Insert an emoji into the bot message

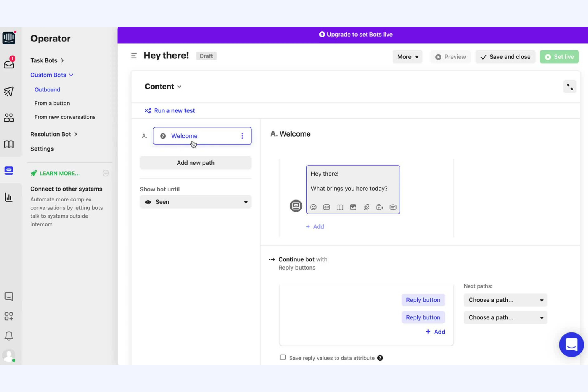[313, 207]
